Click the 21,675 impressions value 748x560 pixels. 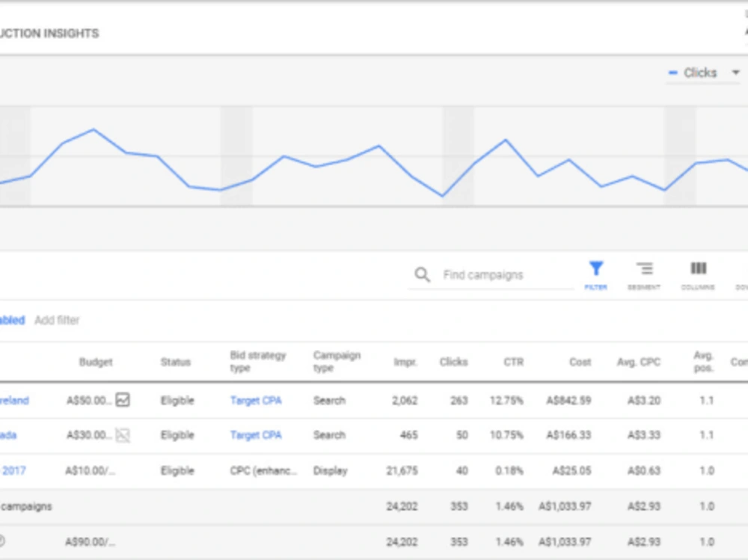(402, 471)
